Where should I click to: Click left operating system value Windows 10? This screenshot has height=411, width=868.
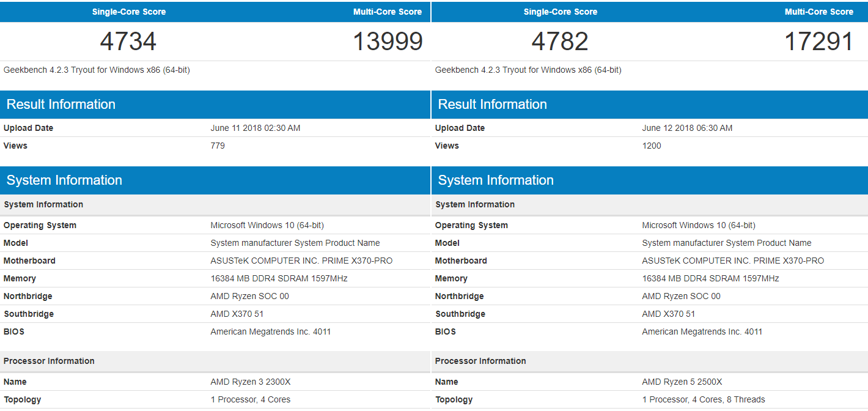click(267, 225)
